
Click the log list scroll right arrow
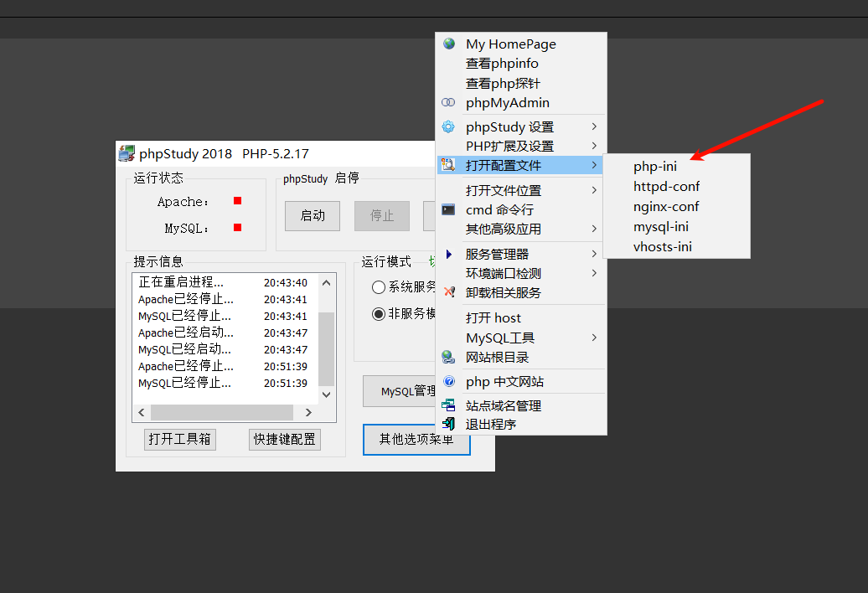coord(308,413)
